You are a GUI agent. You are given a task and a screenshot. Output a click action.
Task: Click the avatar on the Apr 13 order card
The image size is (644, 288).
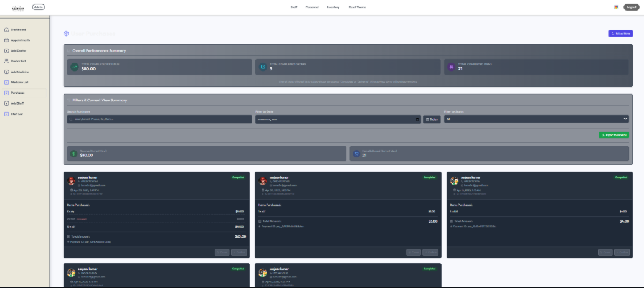[x=263, y=272]
